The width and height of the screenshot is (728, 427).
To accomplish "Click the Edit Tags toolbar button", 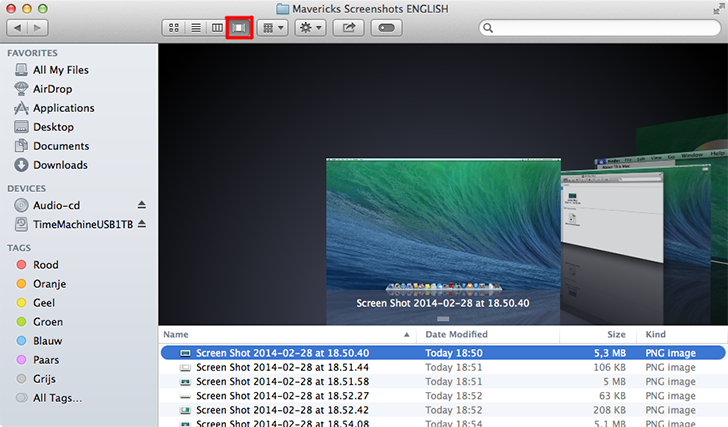I will coord(386,28).
